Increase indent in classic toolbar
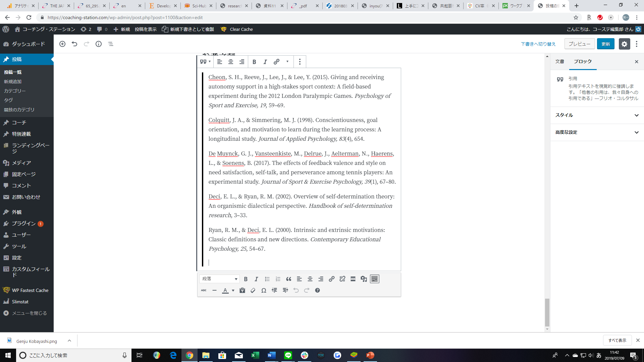644x362 pixels. [285, 290]
